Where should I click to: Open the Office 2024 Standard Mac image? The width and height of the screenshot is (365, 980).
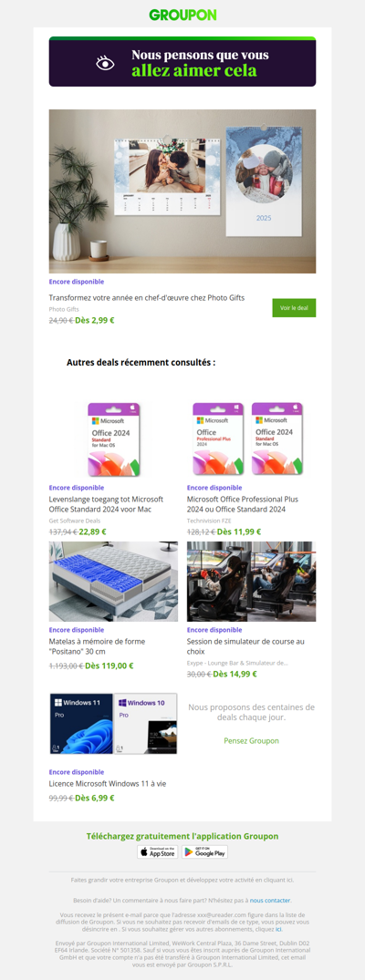(113, 439)
